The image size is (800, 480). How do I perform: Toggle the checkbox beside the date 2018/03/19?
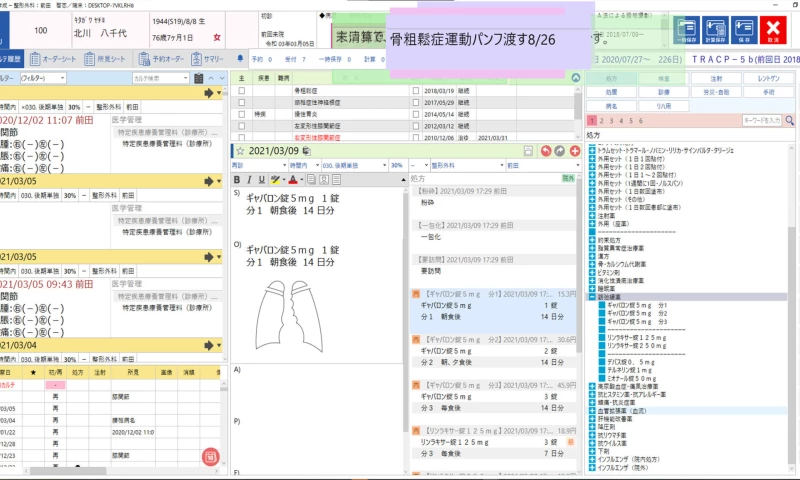coord(416,90)
